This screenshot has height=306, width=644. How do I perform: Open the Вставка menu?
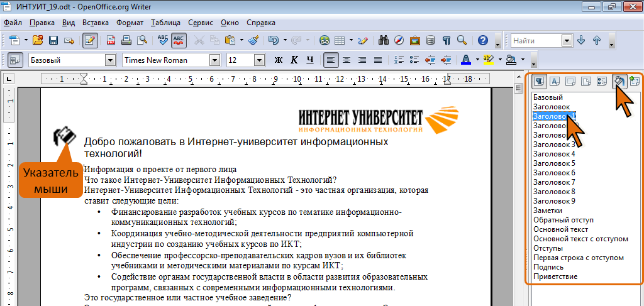96,23
